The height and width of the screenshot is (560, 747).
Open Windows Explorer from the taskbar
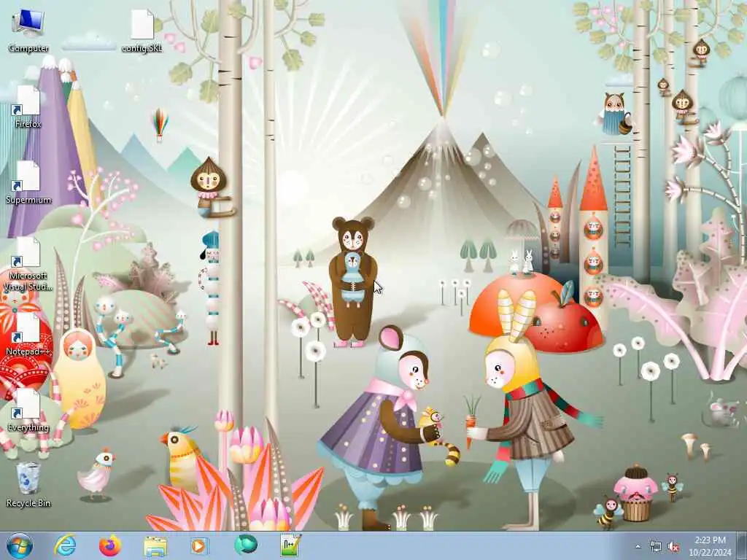(x=155, y=545)
